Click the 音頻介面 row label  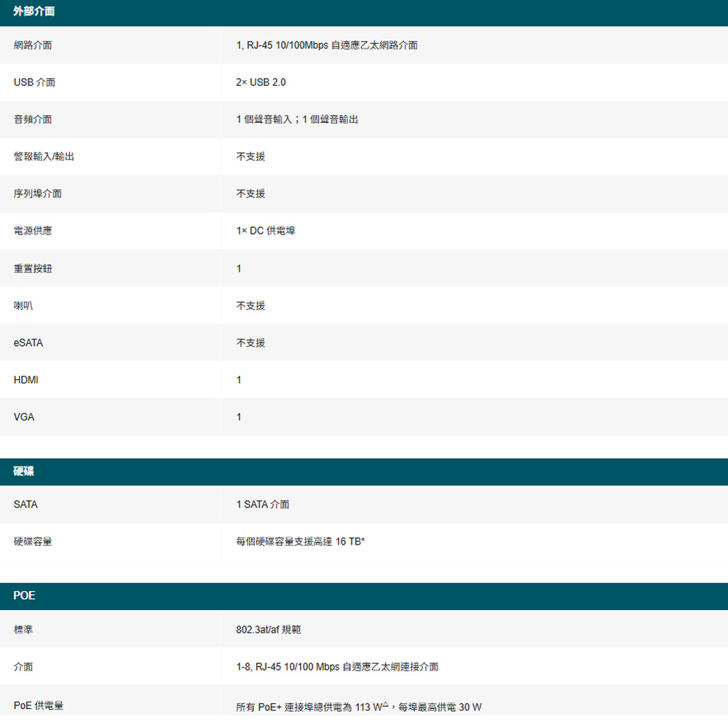coord(33,119)
